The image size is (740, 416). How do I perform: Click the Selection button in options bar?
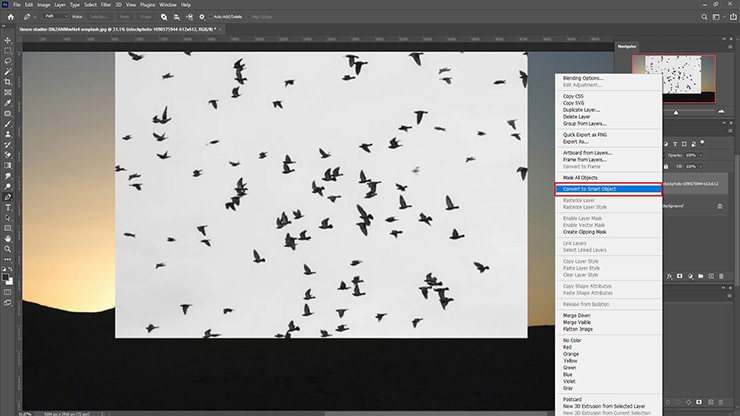[99, 17]
